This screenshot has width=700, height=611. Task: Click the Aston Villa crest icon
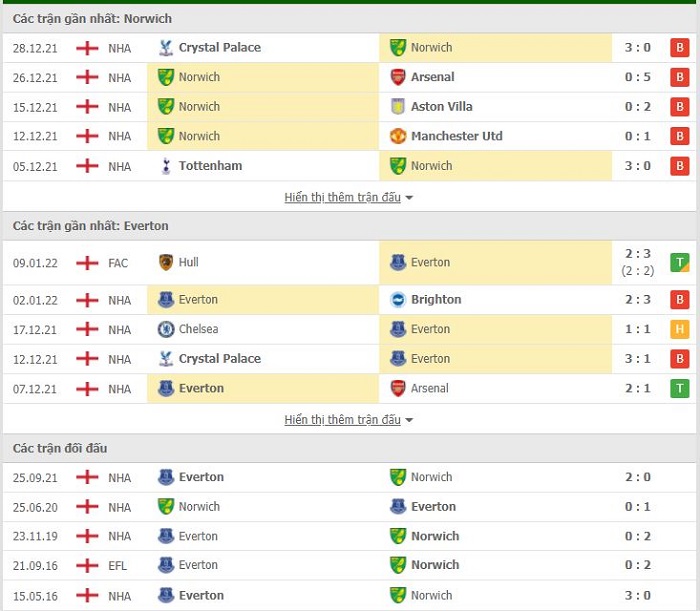398,107
